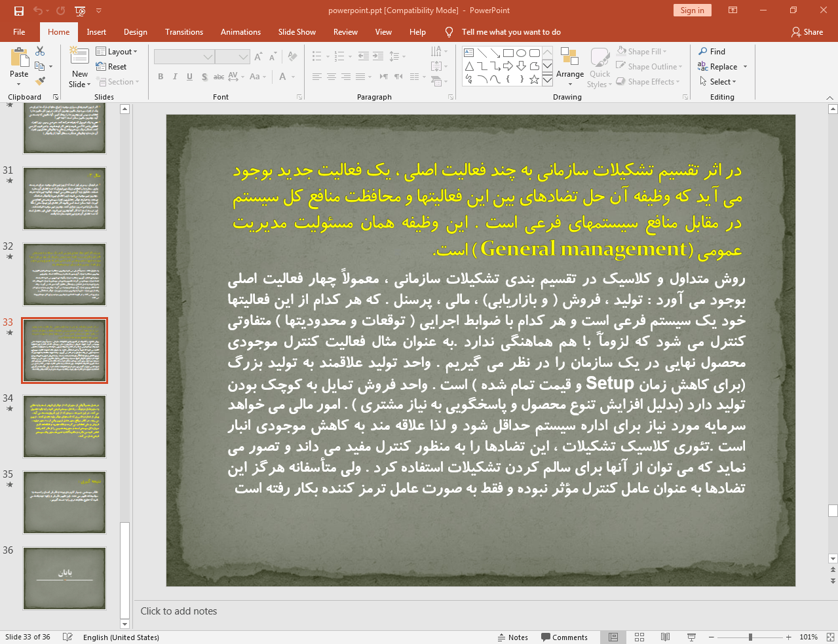Click the Sign in button
This screenshot has height=644, width=838.
(691, 10)
